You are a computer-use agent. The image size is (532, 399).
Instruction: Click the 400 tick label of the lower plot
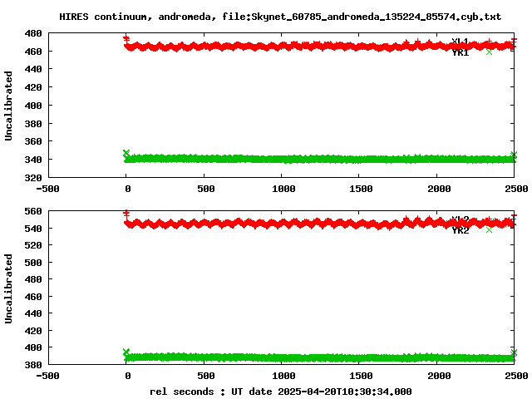tap(33, 347)
